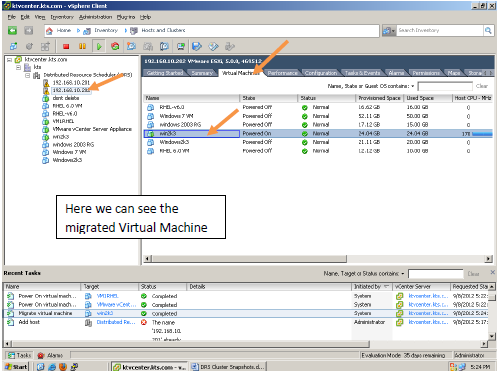Click Firefox icon in taskbar quick launch

63,367
